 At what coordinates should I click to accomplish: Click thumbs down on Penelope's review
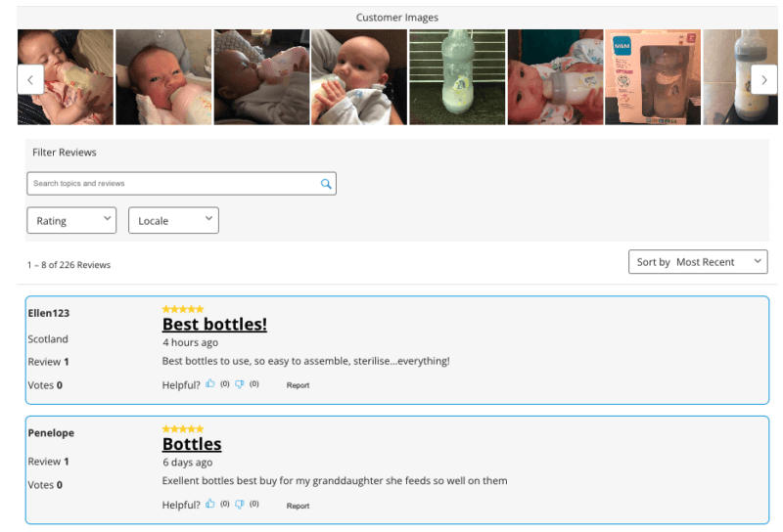(240, 505)
